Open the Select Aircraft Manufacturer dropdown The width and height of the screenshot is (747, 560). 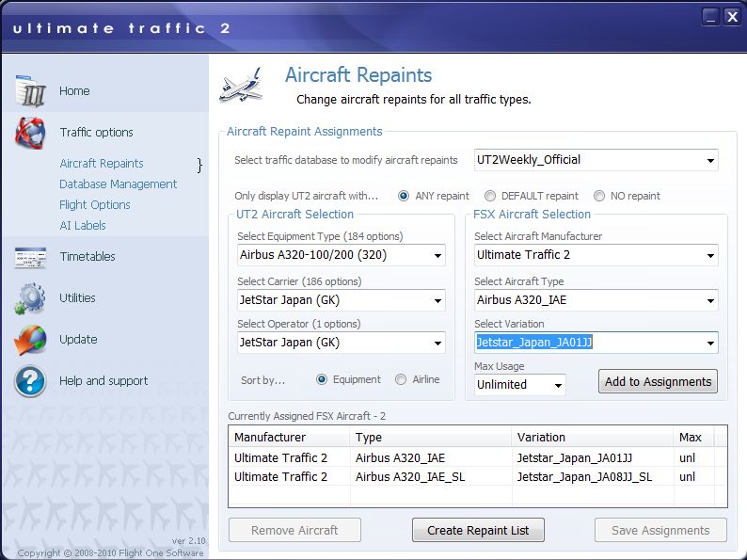(596, 255)
